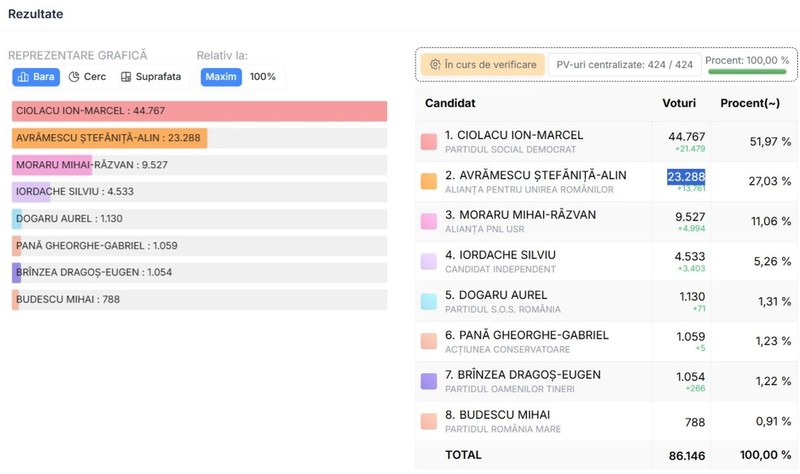The width and height of the screenshot is (800, 474).
Task: Click the vote difference +21.479
Action: click(x=690, y=149)
